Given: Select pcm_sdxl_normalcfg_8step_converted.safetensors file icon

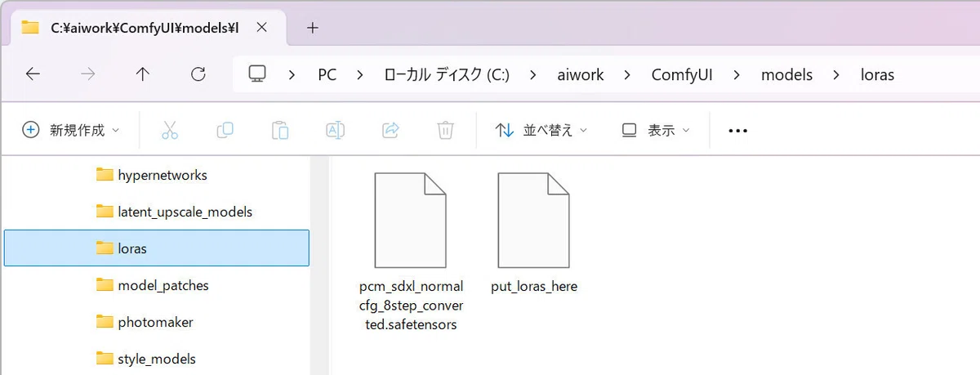Looking at the screenshot, I should [x=410, y=220].
